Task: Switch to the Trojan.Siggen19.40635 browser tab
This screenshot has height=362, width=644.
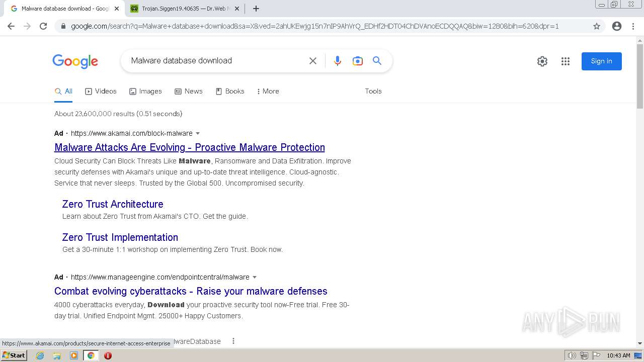Action: (x=185, y=9)
